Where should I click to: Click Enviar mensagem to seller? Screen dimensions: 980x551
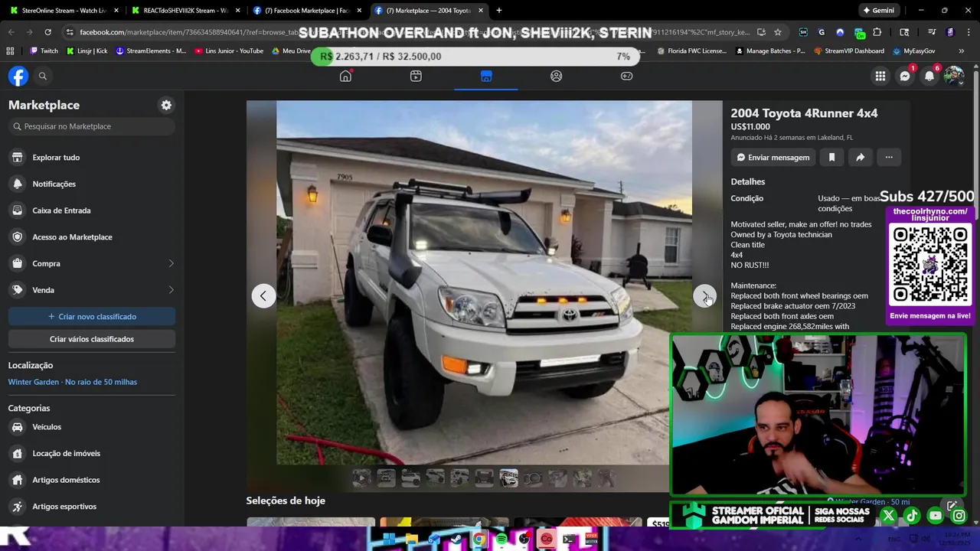click(773, 157)
